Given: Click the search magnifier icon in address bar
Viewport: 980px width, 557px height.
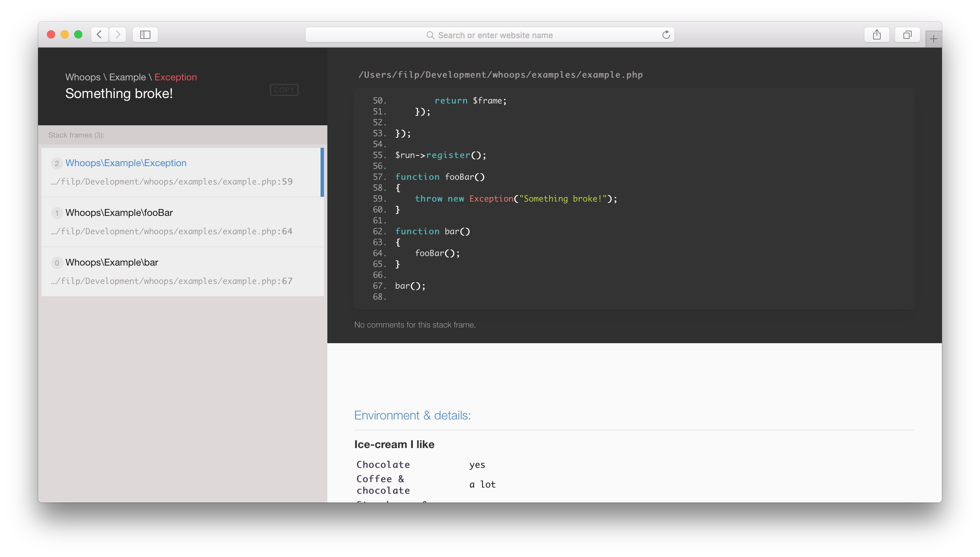Looking at the screenshot, I should [430, 35].
